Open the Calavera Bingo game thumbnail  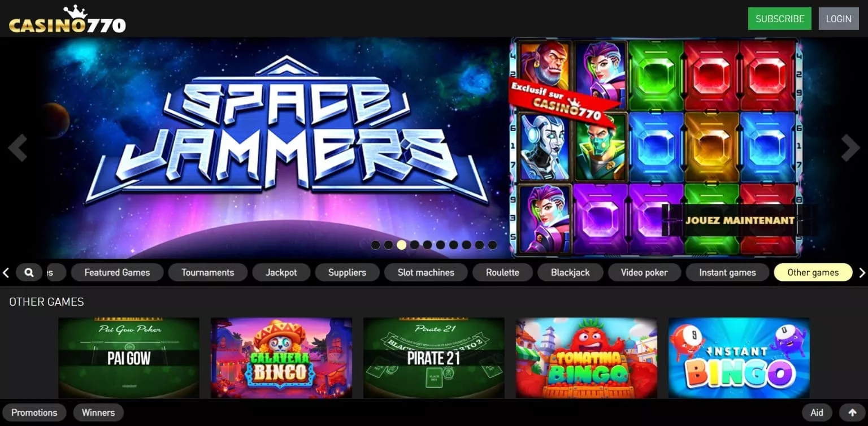281,358
